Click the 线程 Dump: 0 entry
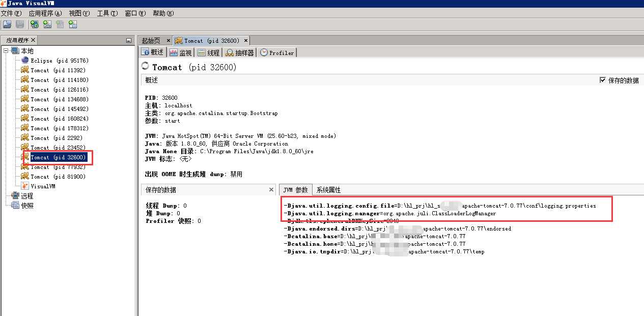The image size is (644, 316). [166, 206]
